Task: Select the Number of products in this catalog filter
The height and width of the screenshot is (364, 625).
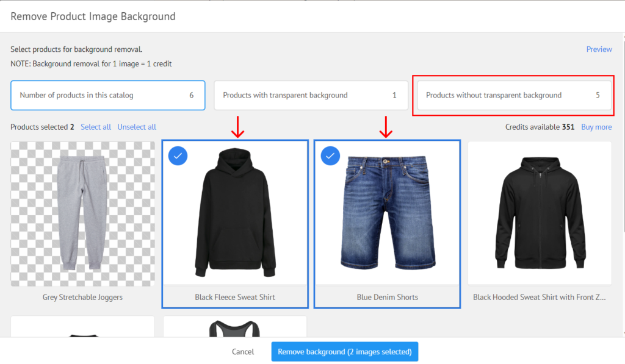Action: (x=107, y=95)
